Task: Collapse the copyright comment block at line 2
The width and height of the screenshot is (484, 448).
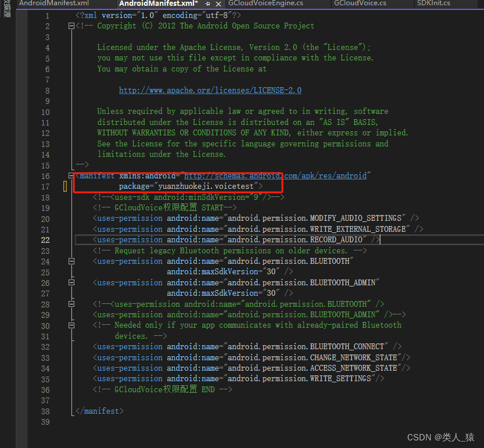Action: pyautogui.click(x=71, y=25)
